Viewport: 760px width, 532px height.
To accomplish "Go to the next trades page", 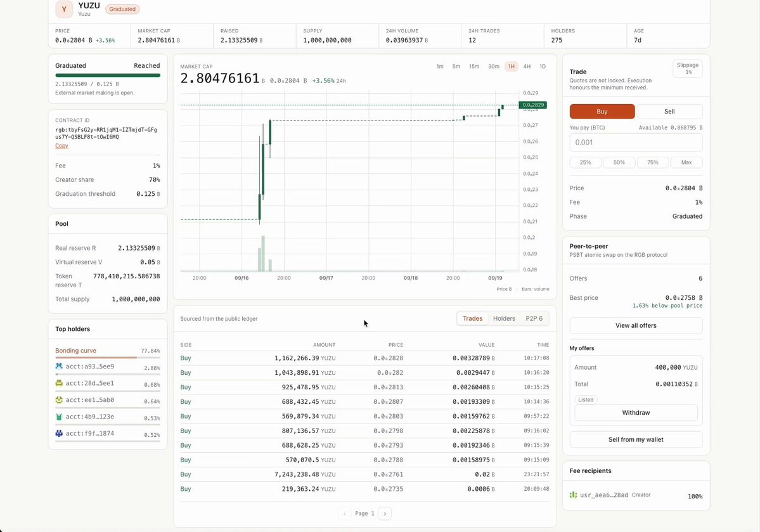I will pyautogui.click(x=385, y=514).
